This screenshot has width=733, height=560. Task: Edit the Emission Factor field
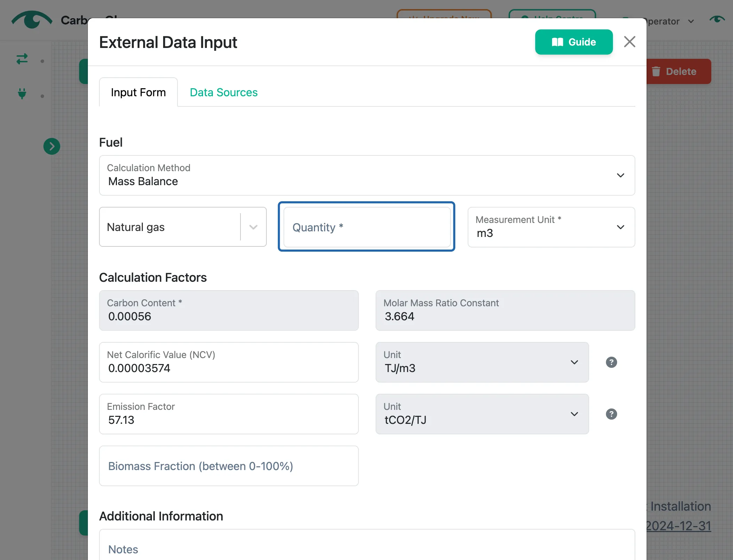229,414
